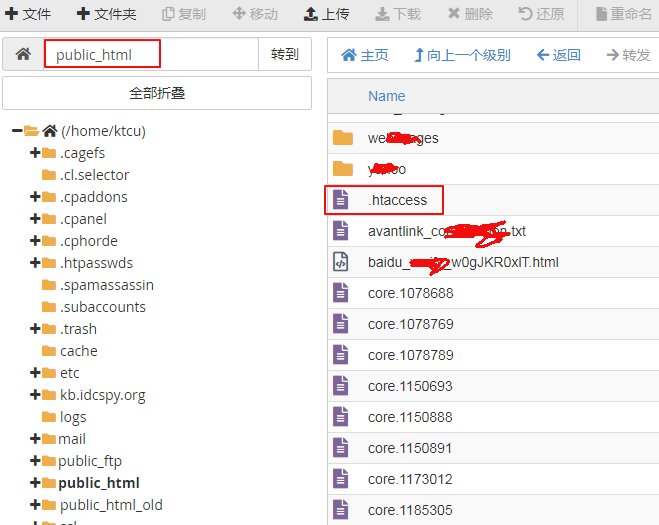Viewport: 659px width, 525px height.
Task: Select the .htaccess file name
Action: coord(398,200)
